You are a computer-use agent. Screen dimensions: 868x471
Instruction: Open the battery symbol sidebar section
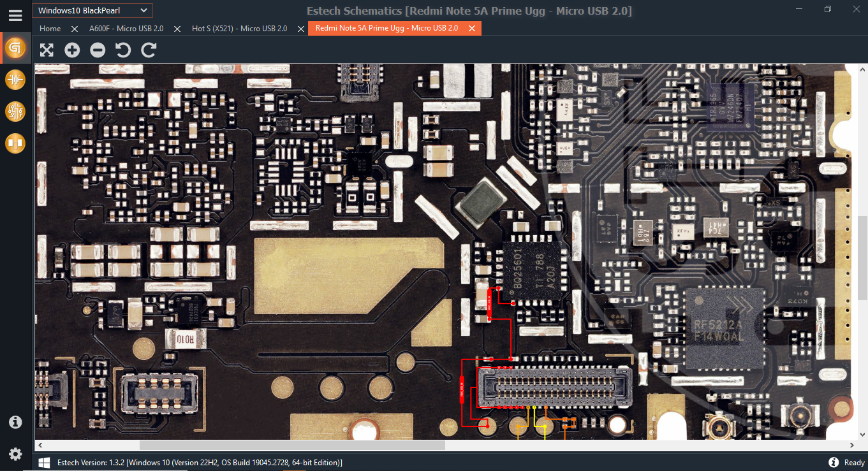[x=15, y=80]
